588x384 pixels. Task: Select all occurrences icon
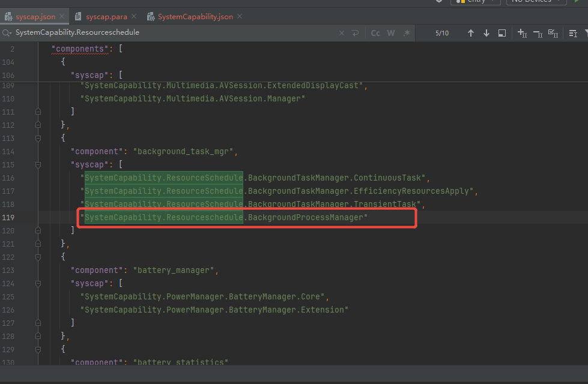pyautogui.click(x=553, y=34)
